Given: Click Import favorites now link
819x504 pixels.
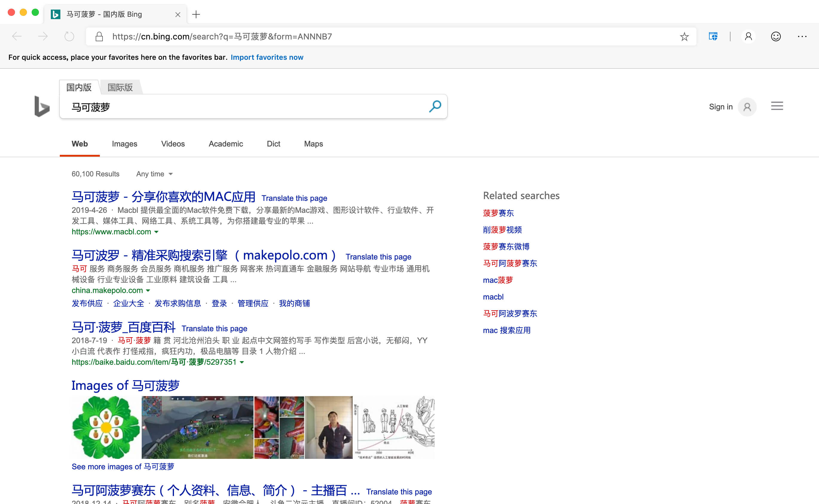Looking at the screenshot, I should pyautogui.click(x=267, y=57).
